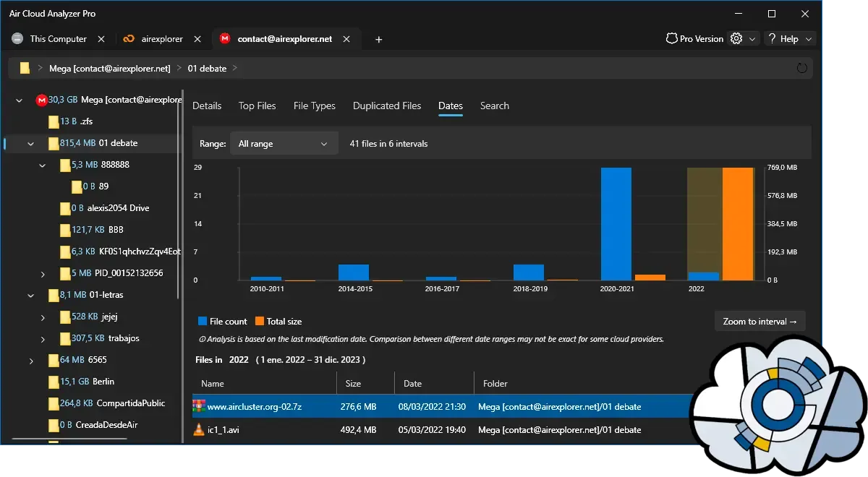This screenshot has width=868, height=477.
Task: Click the folder icon of 6565
Action: click(54, 360)
